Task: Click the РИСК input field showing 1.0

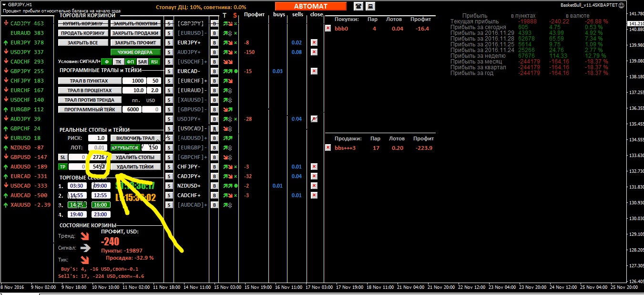Action: pyautogui.click(x=97, y=138)
